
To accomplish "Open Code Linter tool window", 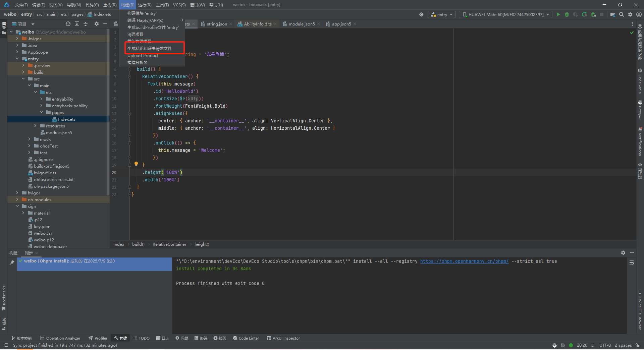I will [x=246, y=338].
